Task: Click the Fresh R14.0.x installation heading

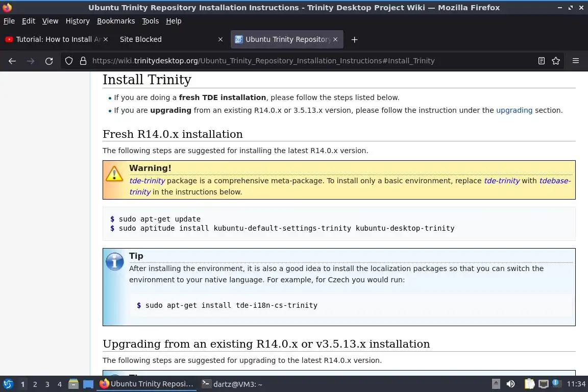Action: tap(173, 134)
